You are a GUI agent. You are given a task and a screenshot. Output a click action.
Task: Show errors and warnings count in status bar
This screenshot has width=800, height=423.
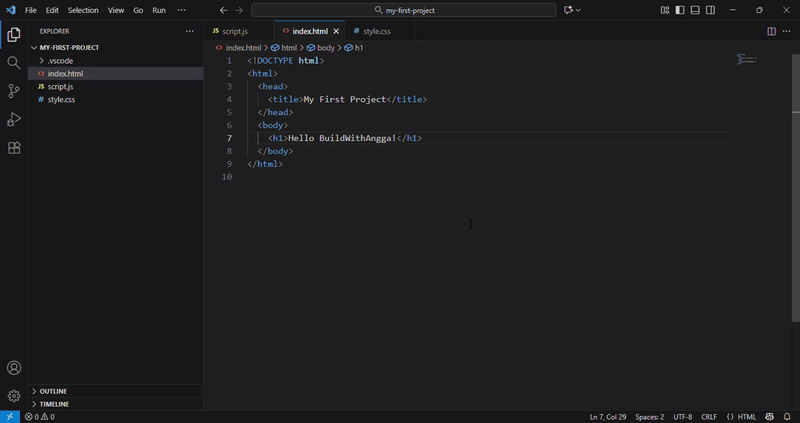[x=40, y=417]
